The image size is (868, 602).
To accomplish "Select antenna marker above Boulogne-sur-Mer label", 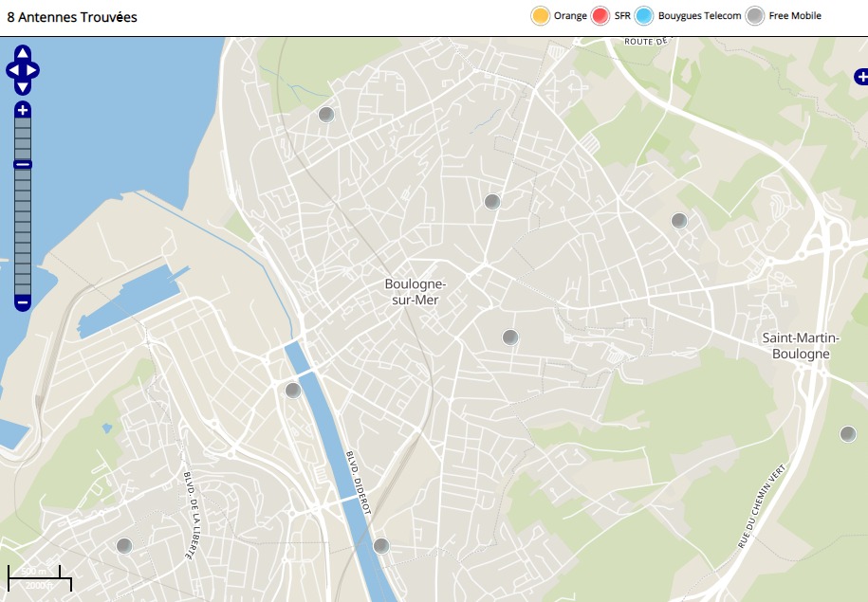I will 491,201.
